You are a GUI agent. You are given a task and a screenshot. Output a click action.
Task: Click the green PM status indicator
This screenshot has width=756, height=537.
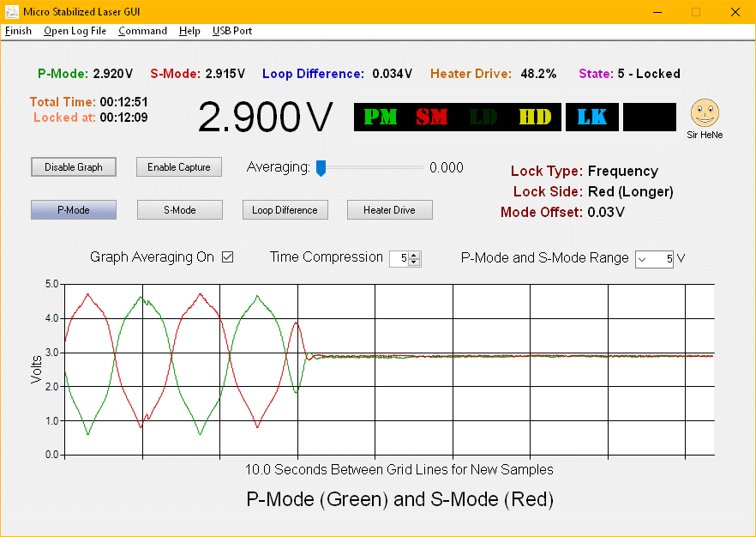coord(381,118)
